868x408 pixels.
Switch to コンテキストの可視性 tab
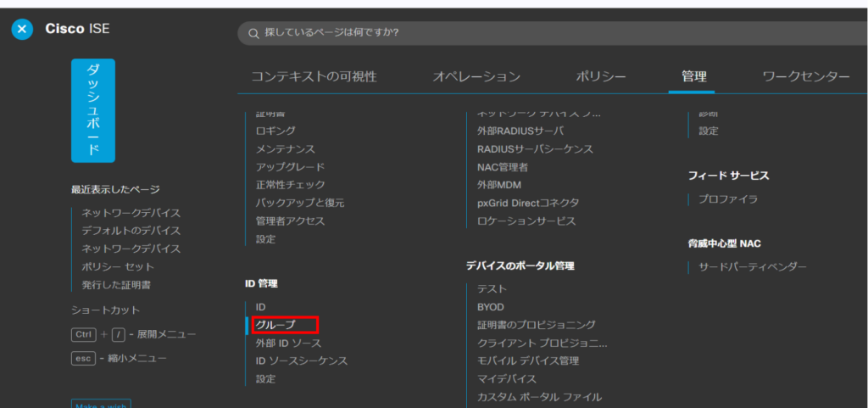[x=314, y=77]
